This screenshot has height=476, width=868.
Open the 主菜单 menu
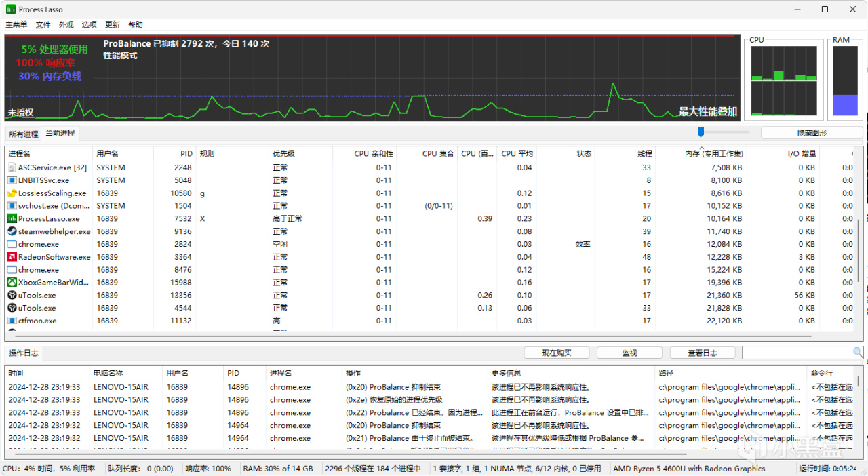click(x=17, y=24)
